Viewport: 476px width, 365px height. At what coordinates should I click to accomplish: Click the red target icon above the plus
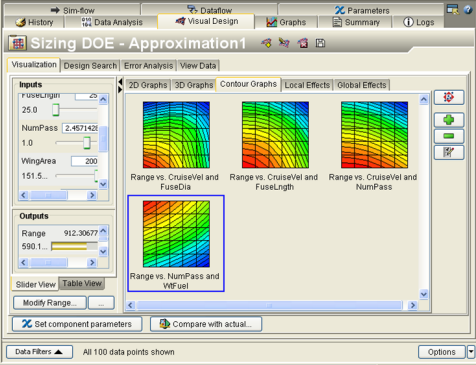(x=449, y=97)
